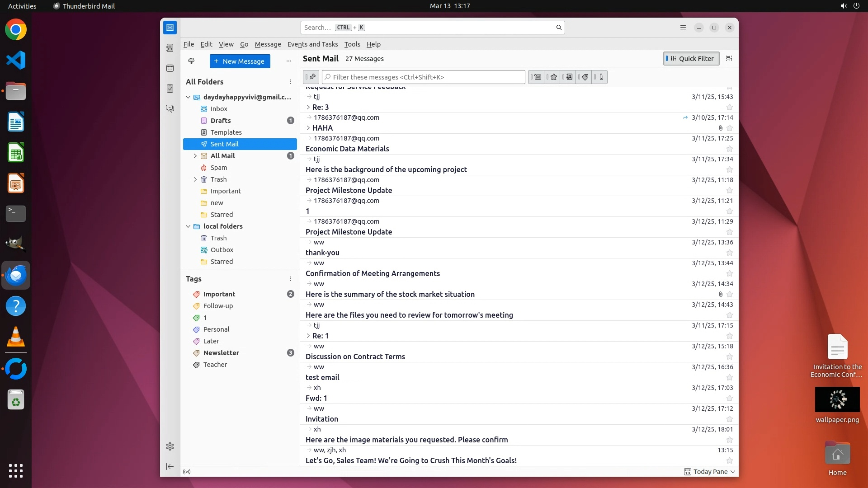Expand the HAHA message thread
This screenshot has height=488, width=868.
point(308,128)
